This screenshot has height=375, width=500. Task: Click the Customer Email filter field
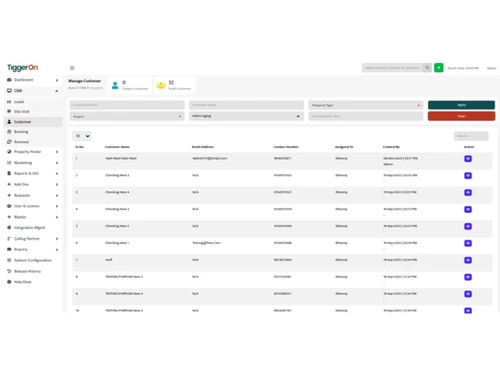(246, 105)
